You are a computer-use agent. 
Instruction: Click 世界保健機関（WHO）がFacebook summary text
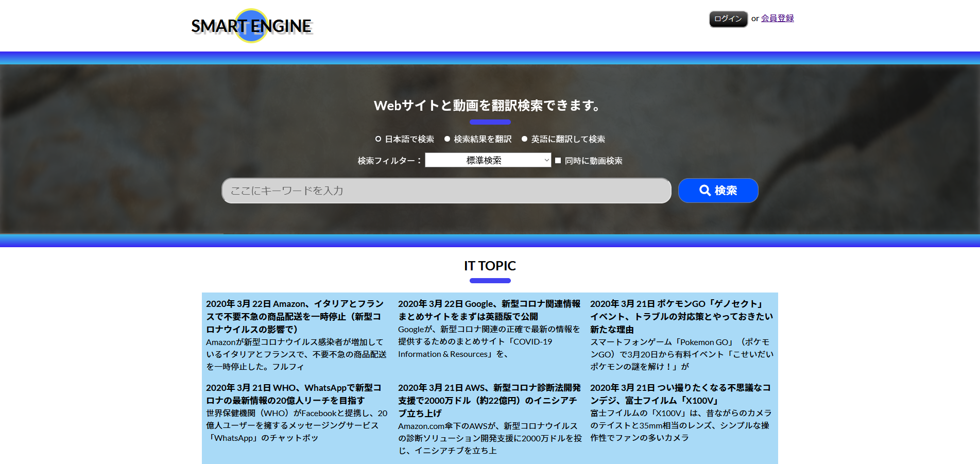click(x=297, y=425)
